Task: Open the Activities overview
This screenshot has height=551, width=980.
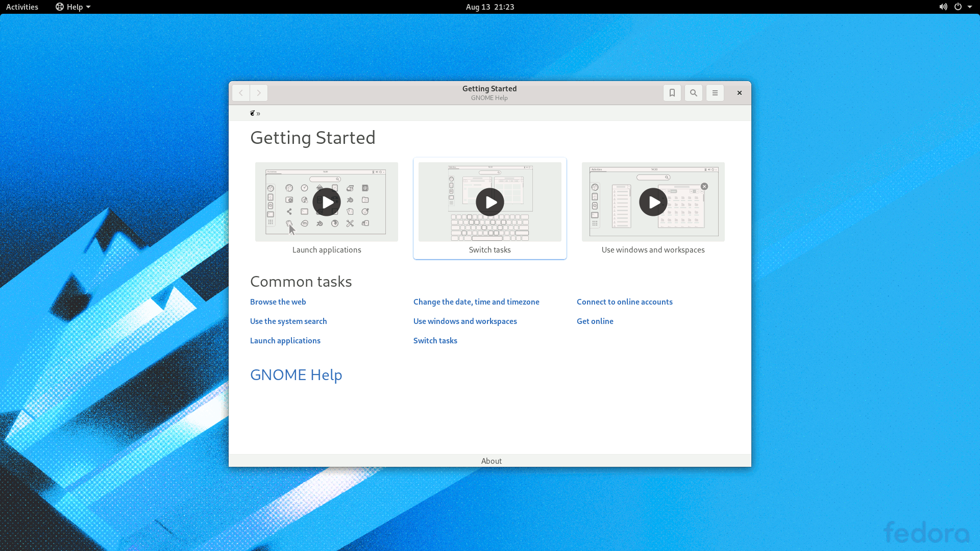Action: [22, 7]
